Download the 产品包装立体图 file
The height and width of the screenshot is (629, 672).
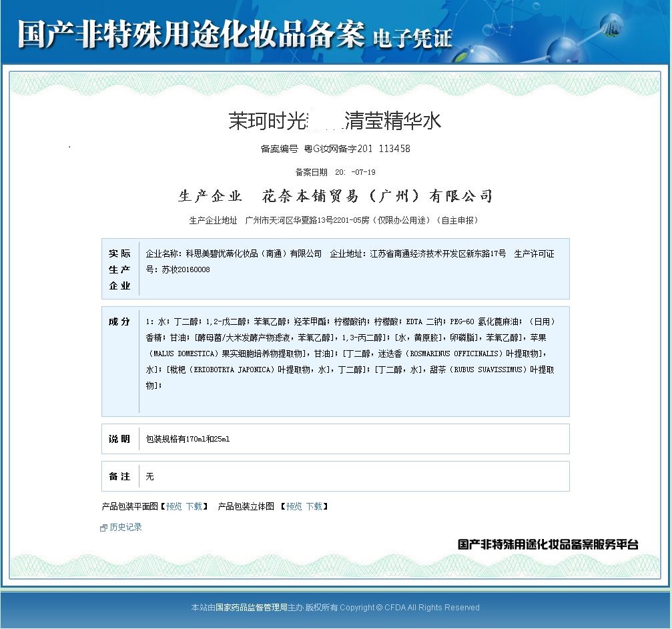(x=314, y=506)
